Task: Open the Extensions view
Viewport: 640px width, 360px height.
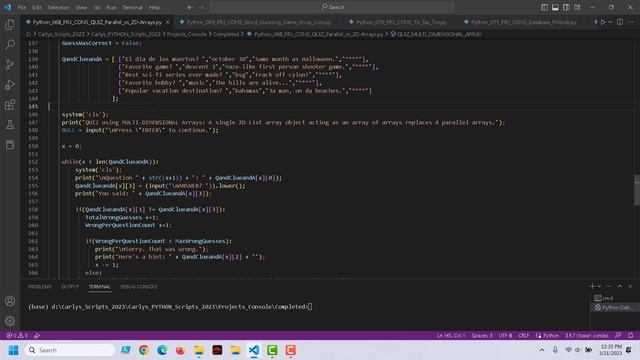Action: coord(10,105)
